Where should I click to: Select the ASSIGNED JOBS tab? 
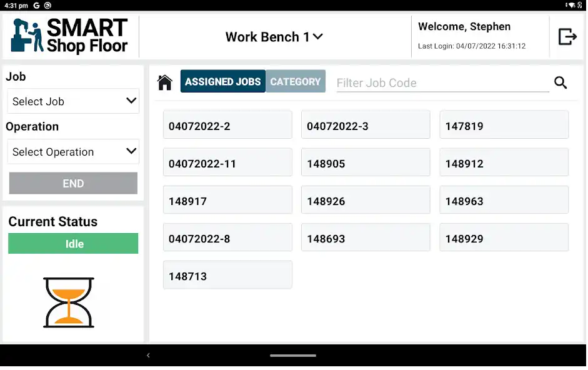(x=222, y=81)
